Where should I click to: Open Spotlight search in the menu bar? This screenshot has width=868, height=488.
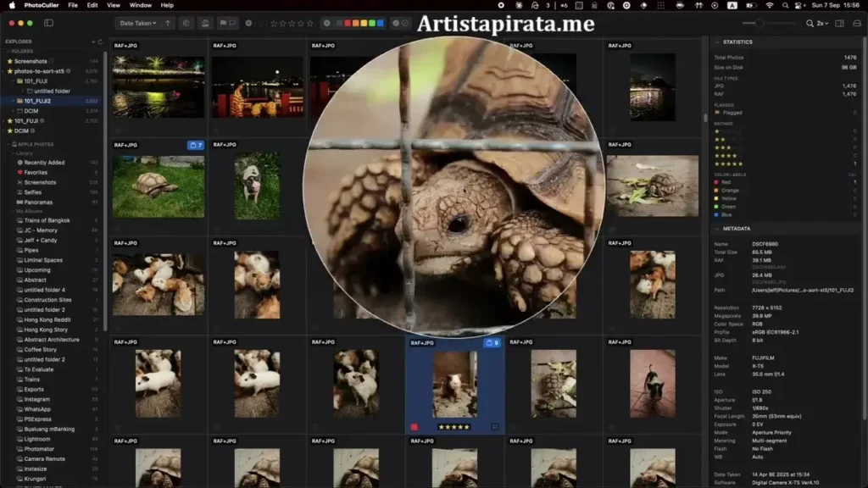pos(785,5)
